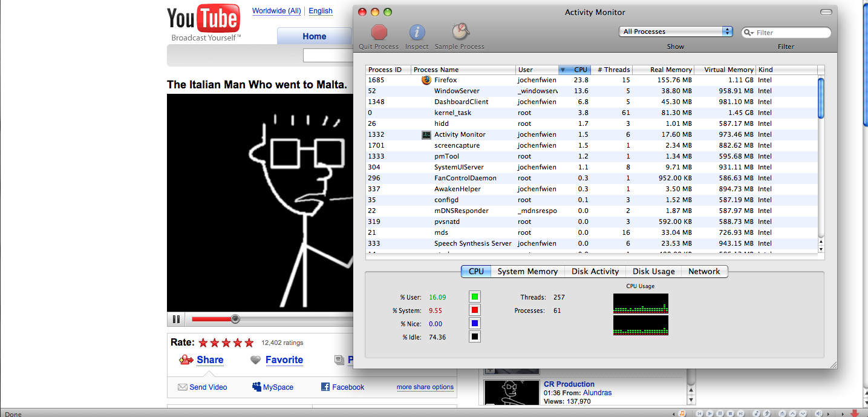Click process list scroll-up arrow
The image size is (868, 417).
point(821,241)
